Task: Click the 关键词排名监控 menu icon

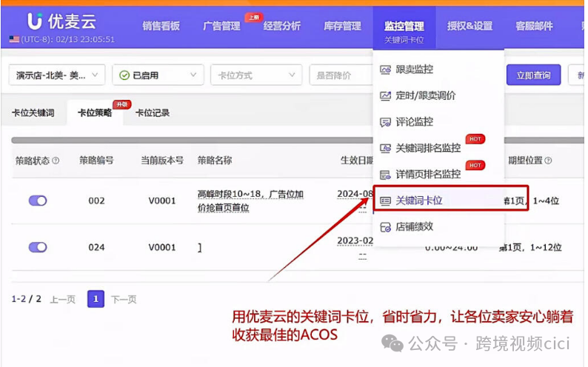Action: tap(385, 148)
